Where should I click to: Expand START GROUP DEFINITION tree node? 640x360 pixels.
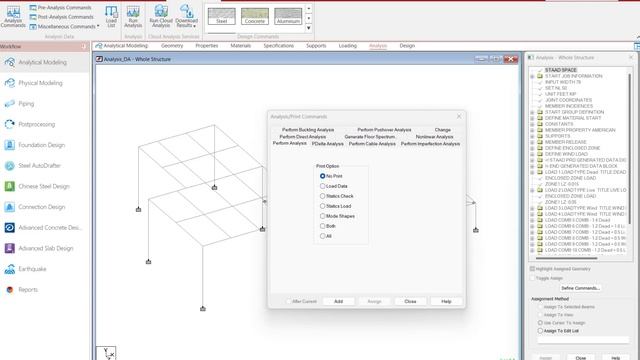(x=532, y=112)
